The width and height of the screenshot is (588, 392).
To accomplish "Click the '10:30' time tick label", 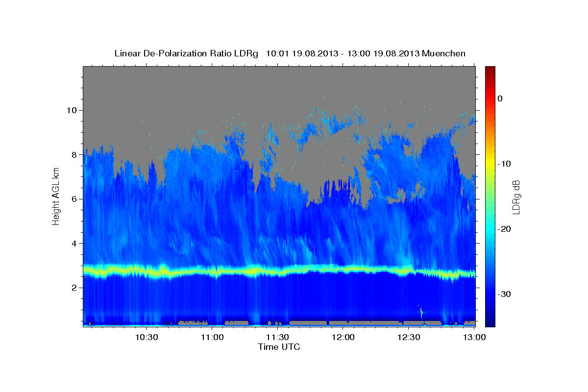I will point(147,338).
